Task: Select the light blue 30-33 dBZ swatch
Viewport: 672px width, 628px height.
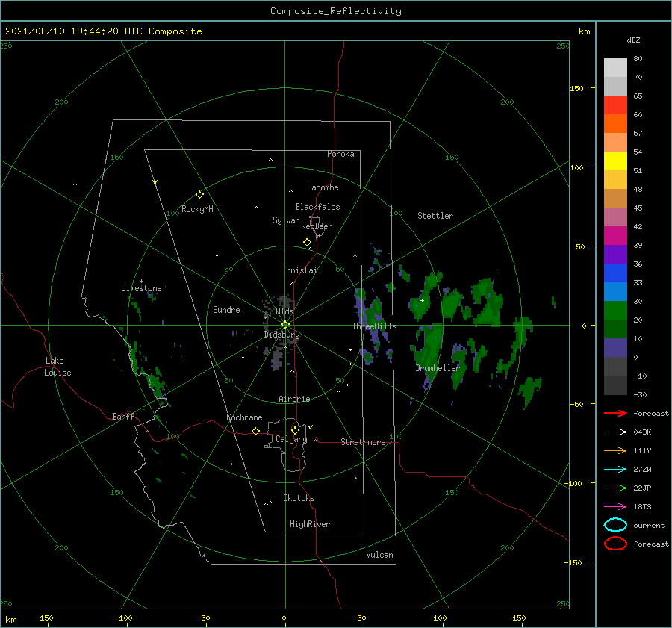Action: (615, 291)
